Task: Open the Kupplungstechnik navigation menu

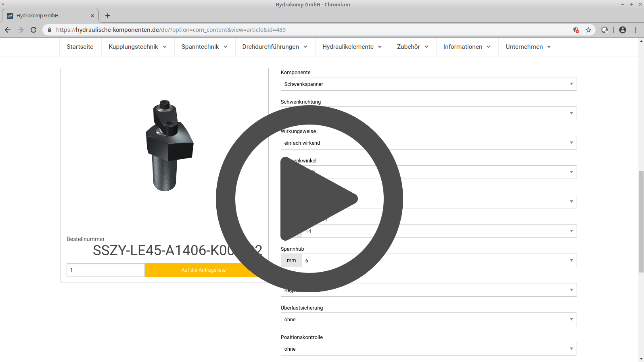Action: click(138, 47)
